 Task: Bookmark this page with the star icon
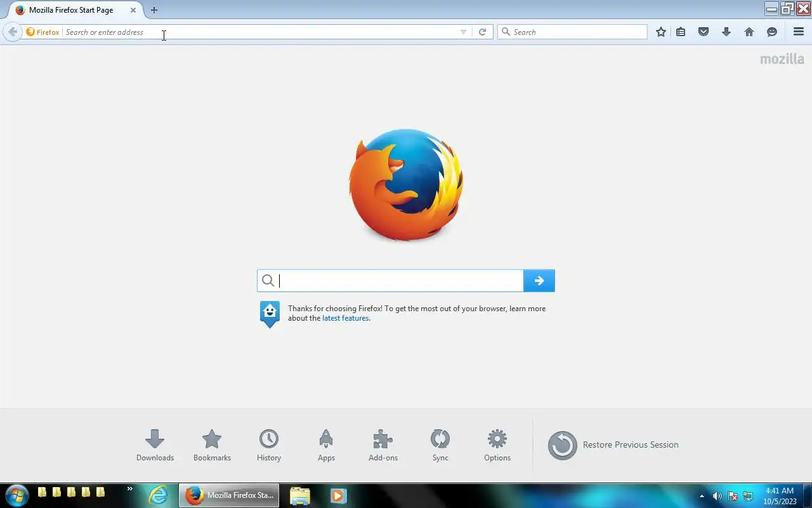tap(661, 32)
